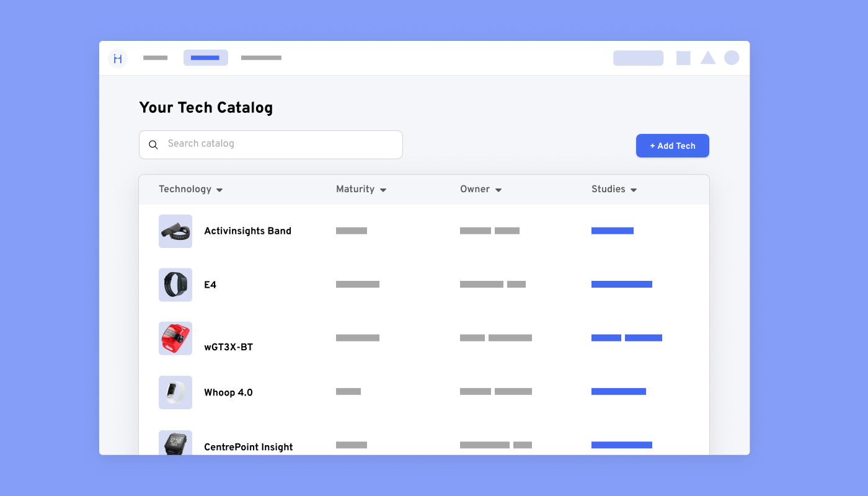Click the Activinsights Band name
The width and height of the screenshot is (868, 496).
coord(248,231)
